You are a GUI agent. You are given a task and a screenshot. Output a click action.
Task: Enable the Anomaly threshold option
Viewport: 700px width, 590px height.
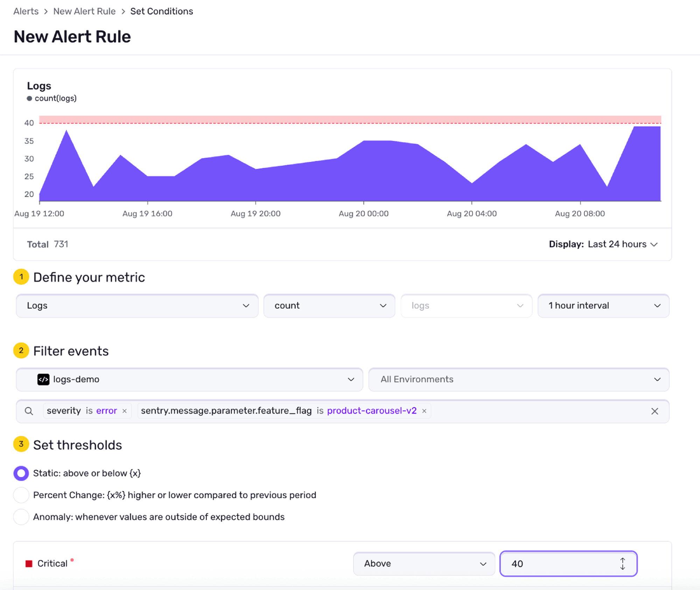(21, 516)
